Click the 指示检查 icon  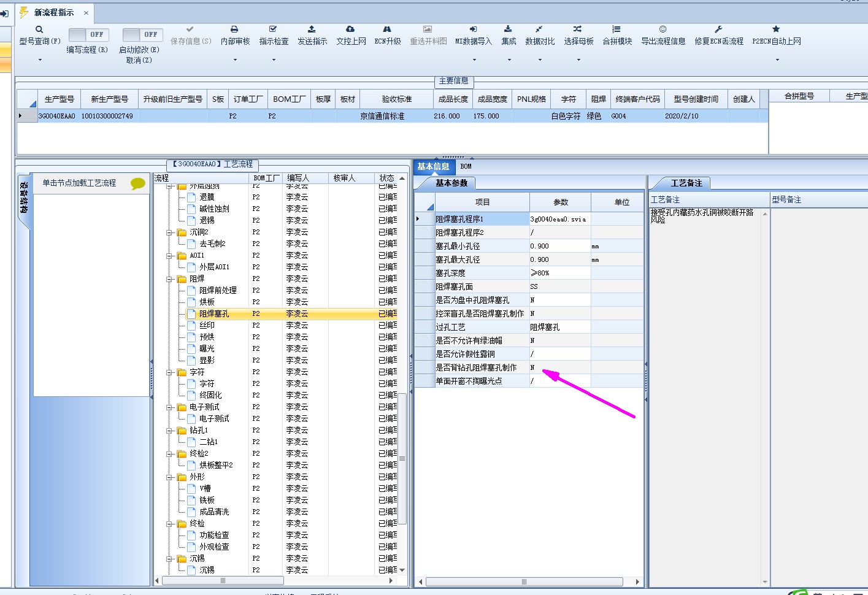point(273,29)
